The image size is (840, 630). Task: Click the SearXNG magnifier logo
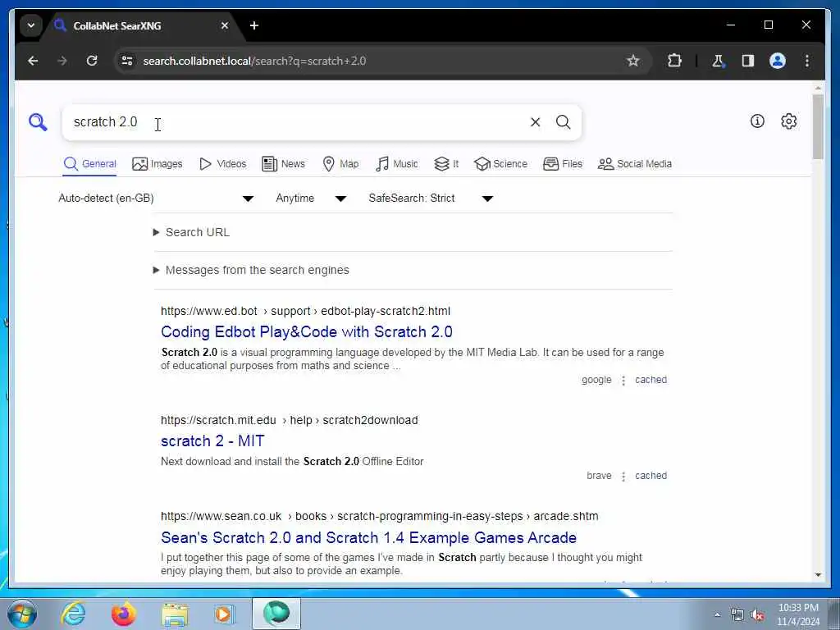point(38,122)
